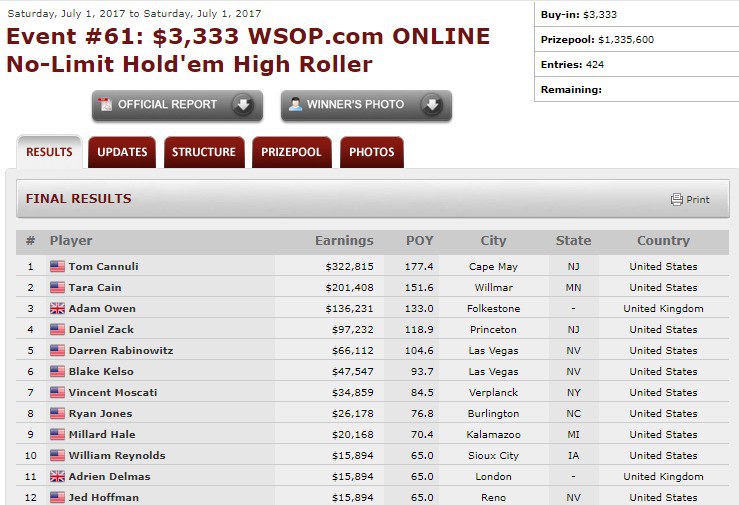Click the Winner's Photo download arrow
739x505 pixels.
pyautogui.click(x=432, y=105)
